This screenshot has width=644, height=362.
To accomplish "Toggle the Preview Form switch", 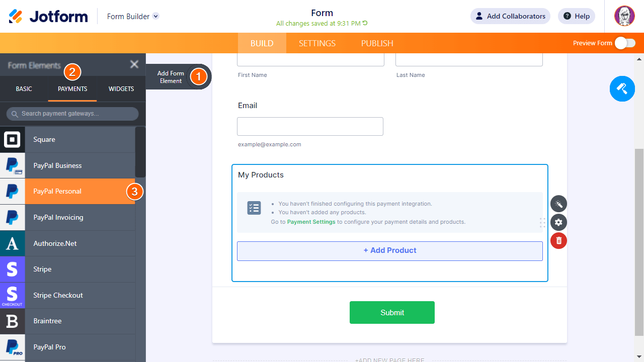I will (x=625, y=43).
